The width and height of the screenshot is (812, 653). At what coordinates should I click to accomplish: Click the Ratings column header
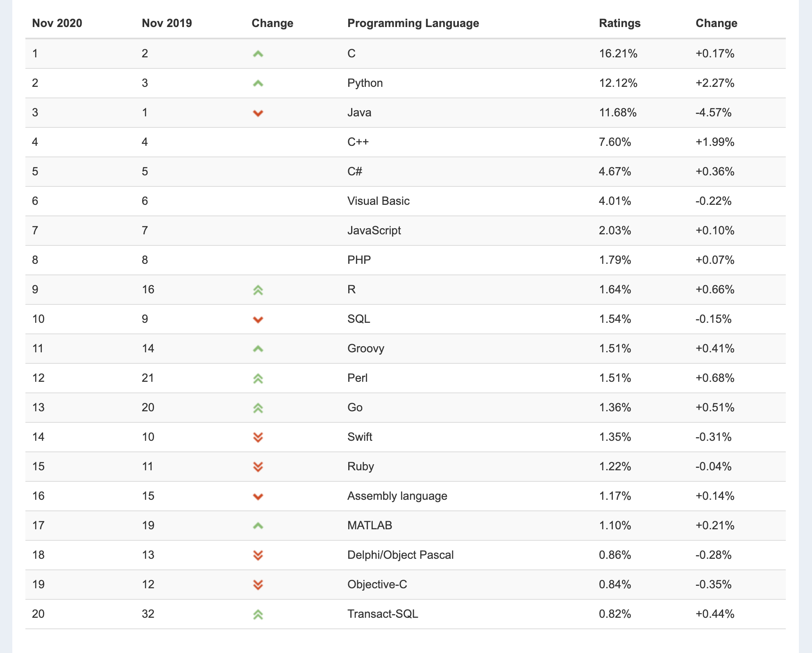619,23
